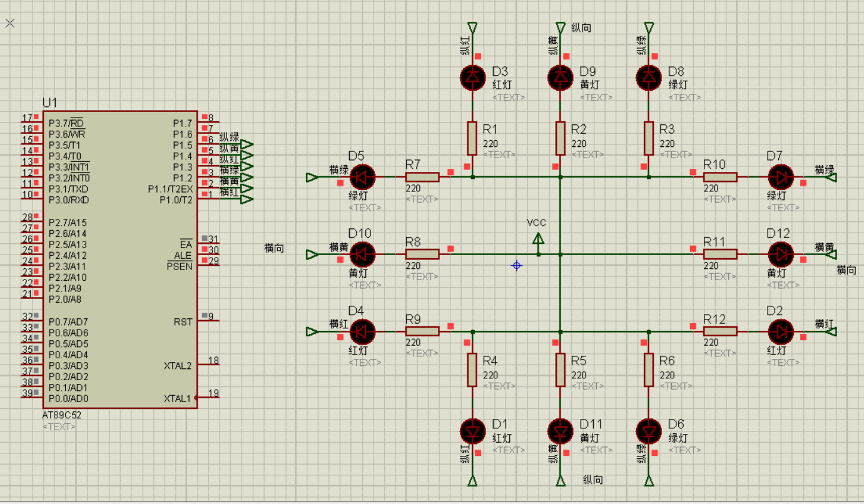Click the 220 value under R12

[x=711, y=342]
